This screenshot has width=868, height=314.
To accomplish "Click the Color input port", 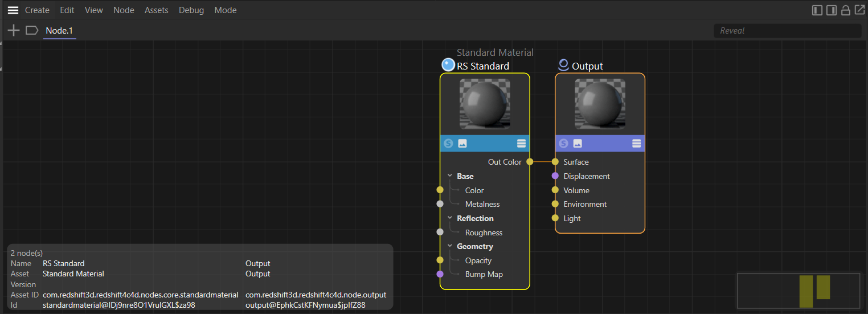I will click(440, 190).
